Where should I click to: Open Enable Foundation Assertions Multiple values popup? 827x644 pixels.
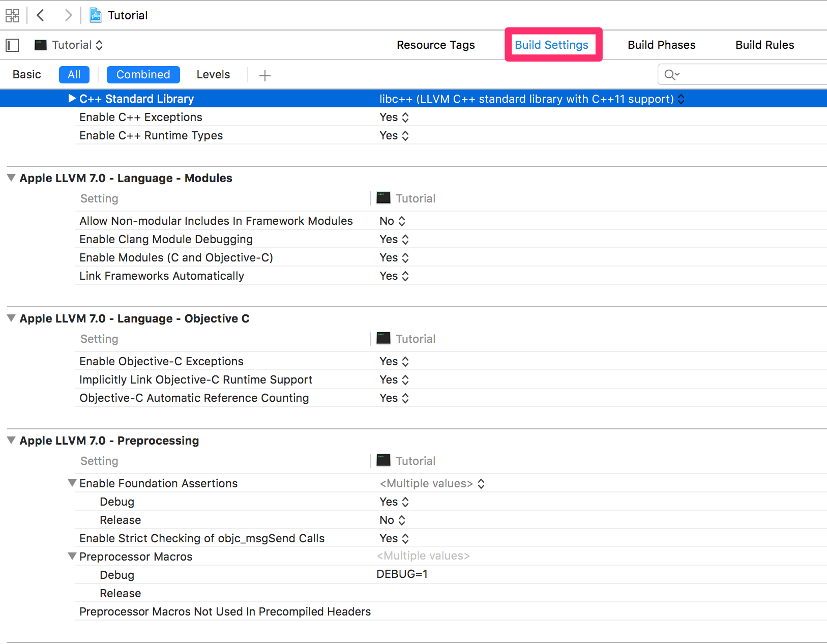click(432, 483)
